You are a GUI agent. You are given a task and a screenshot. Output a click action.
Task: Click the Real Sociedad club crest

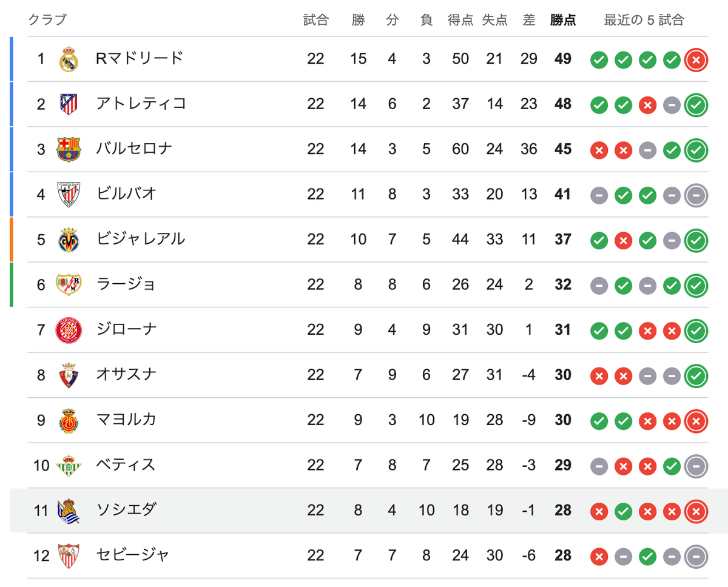pos(69,511)
